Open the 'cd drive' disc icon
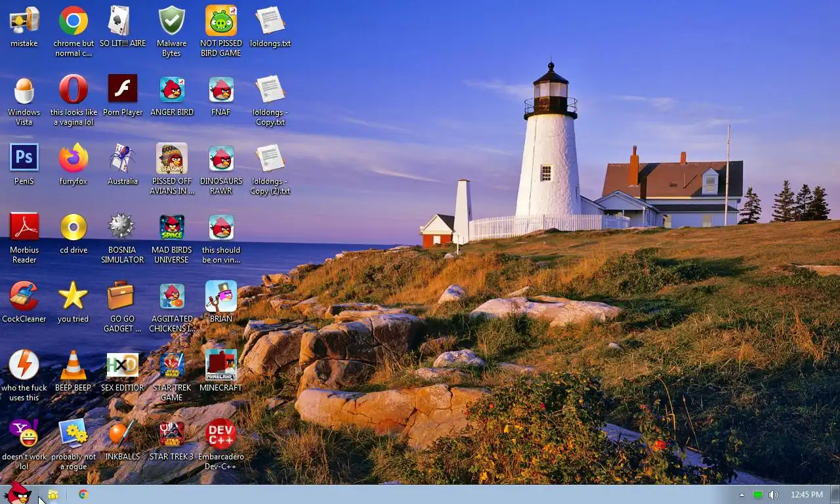 pos(73,234)
